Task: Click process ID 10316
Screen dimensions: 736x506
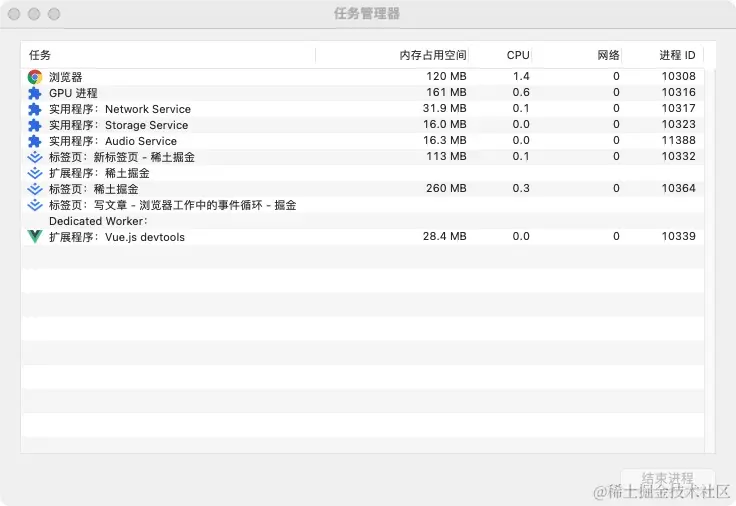Action: tap(678, 92)
